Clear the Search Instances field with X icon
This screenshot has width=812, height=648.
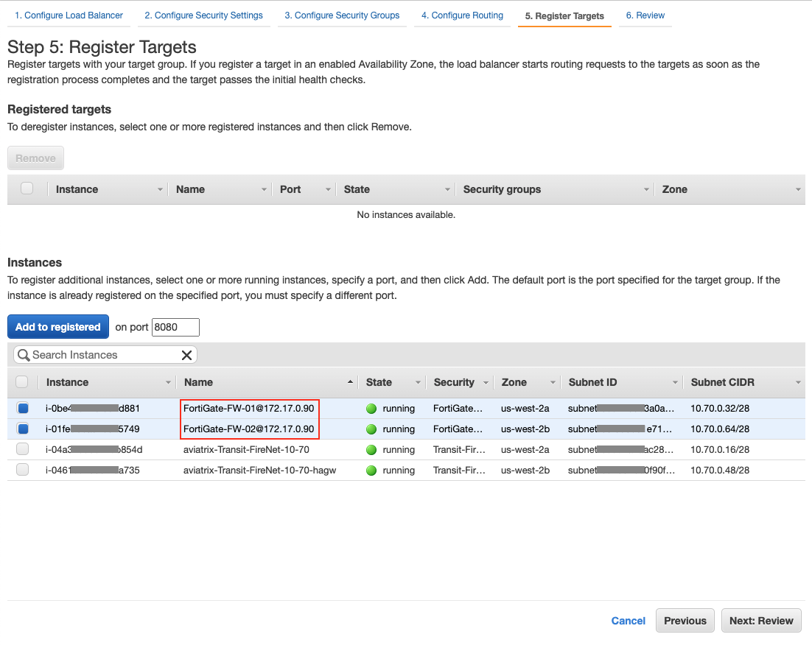tap(186, 355)
